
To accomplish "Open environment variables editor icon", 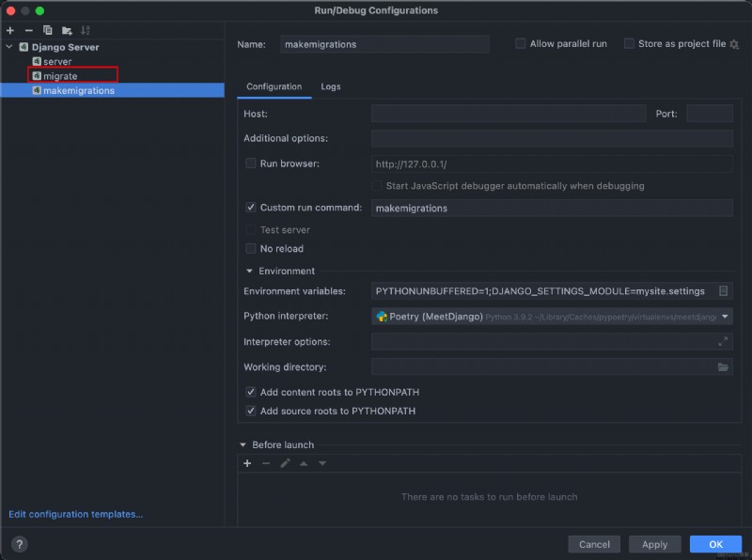I will point(723,291).
